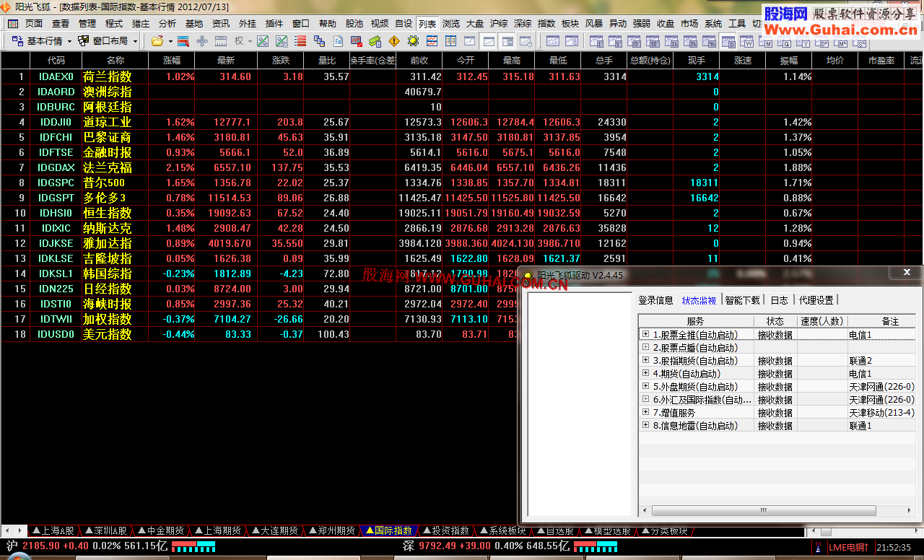Click the blue table columns toolbar icon
Image resolution: width=924 pixels, height=560 pixels.
450,41
